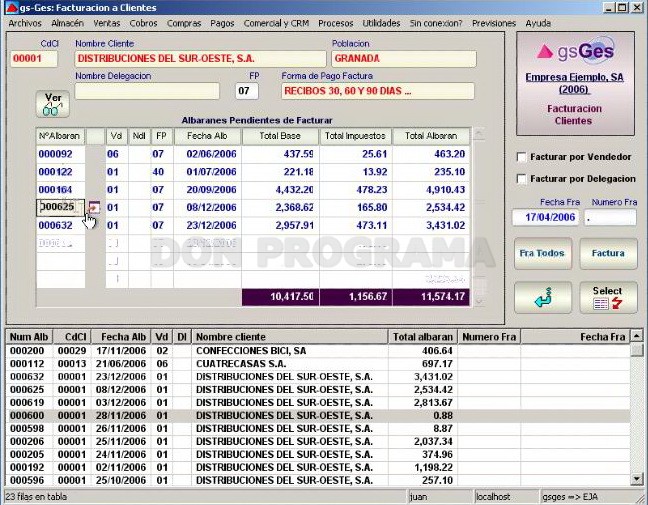Click the gsGes logo panel
The width and height of the screenshot is (648, 505).
click(x=575, y=83)
